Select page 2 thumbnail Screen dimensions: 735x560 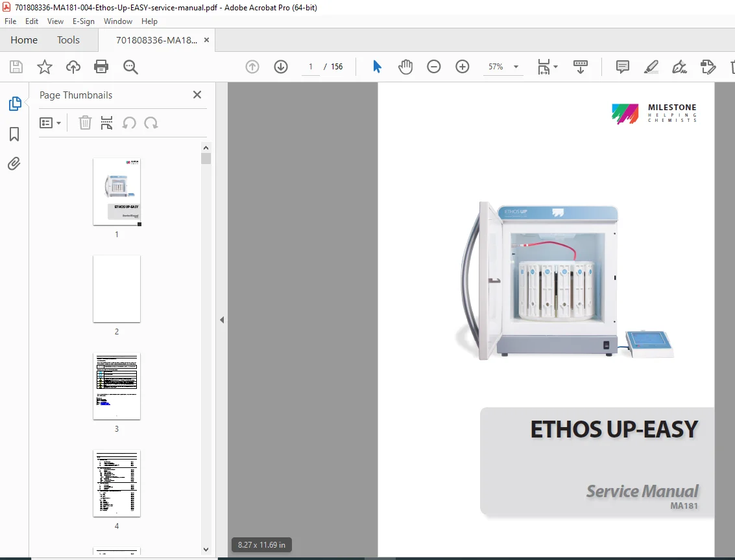(x=117, y=288)
